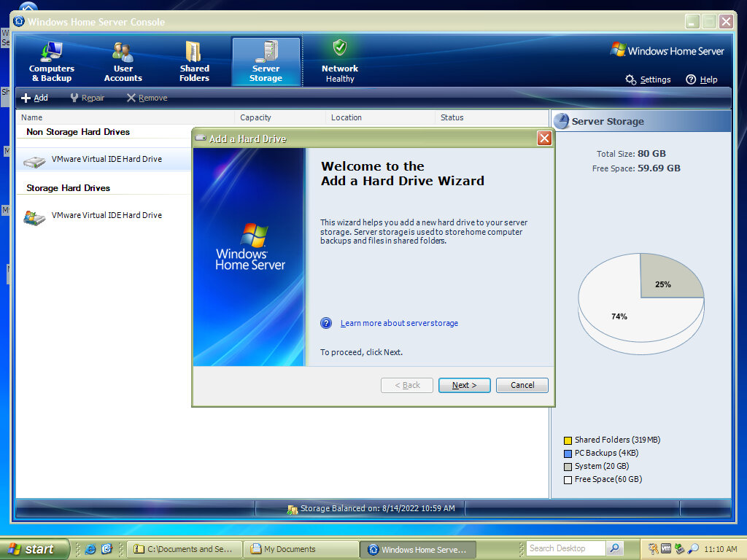Click the Add toolbar button

pyautogui.click(x=34, y=98)
